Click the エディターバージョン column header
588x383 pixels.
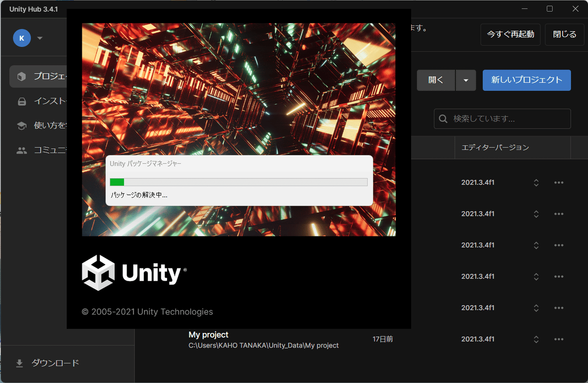pyautogui.click(x=495, y=147)
